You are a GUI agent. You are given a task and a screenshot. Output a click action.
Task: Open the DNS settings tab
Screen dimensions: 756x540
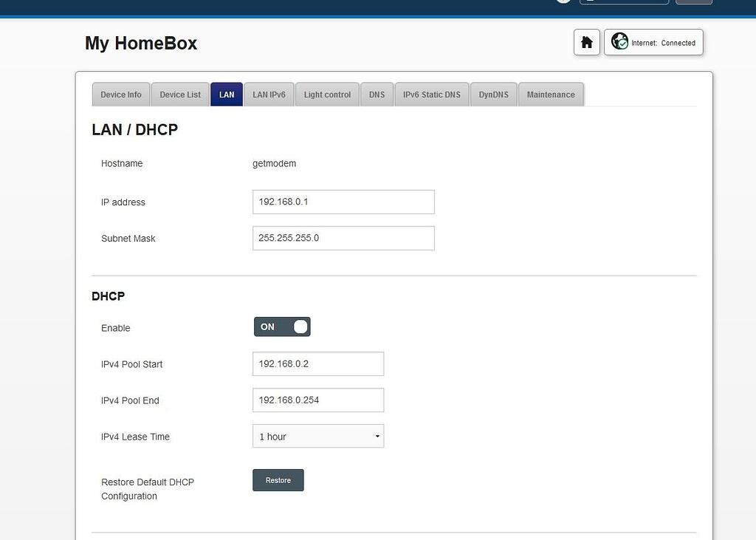[377, 94]
